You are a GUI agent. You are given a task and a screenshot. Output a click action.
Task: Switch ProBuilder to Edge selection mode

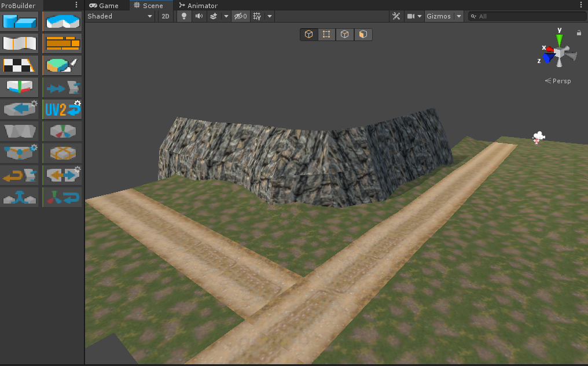coord(344,35)
